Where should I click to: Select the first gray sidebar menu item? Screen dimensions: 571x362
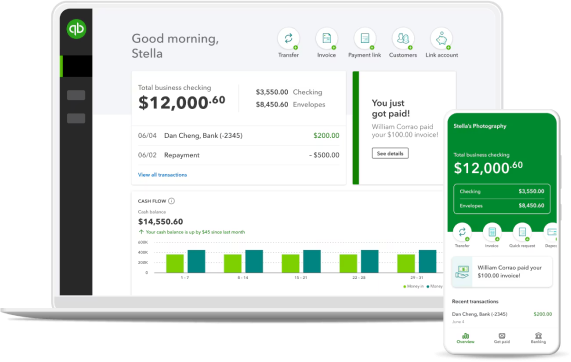point(76,95)
